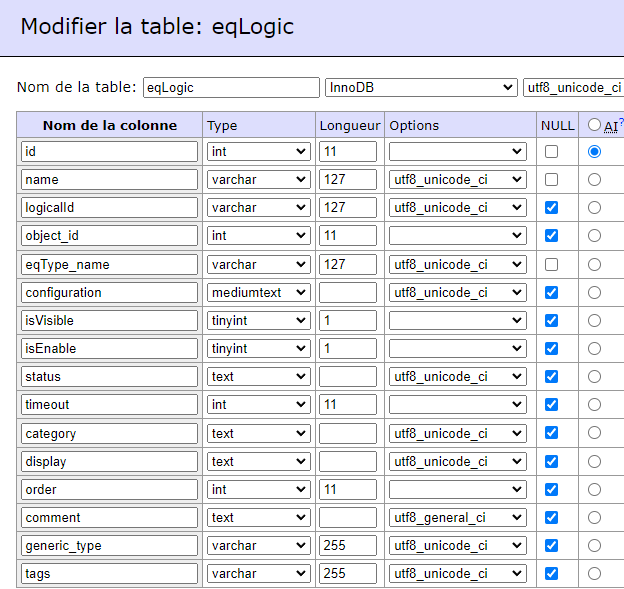Open type dropdown for configuration (mediumtext)
624x589 pixels.
259,293
